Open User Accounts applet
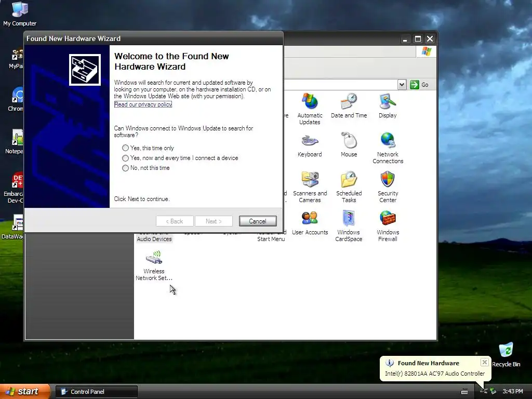 [310, 222]
